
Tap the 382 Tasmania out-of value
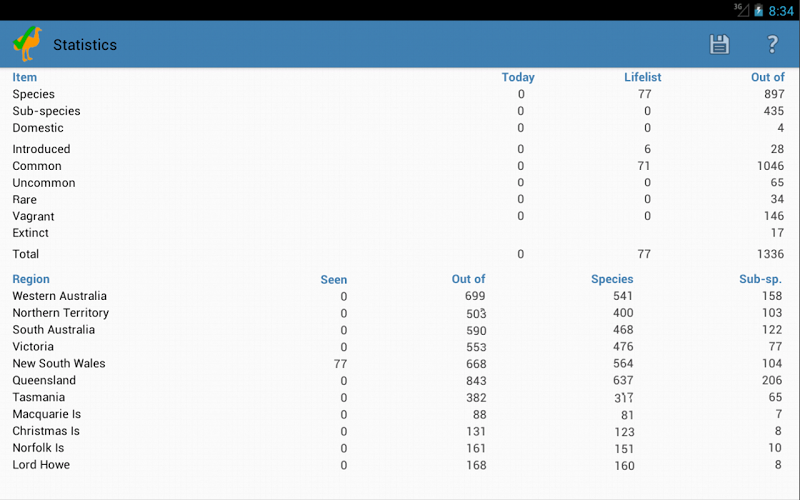[x=476, y=397]
